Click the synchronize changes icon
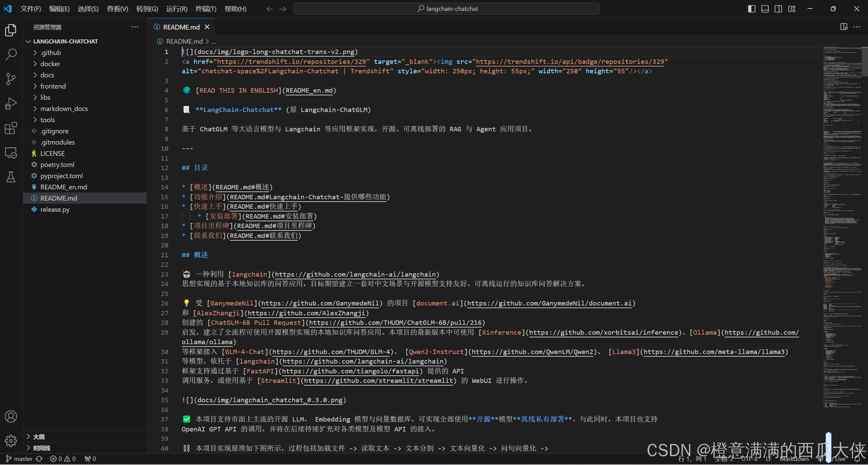Image resolution: width=868 pixels, height=465 pixels. (39, 459)
